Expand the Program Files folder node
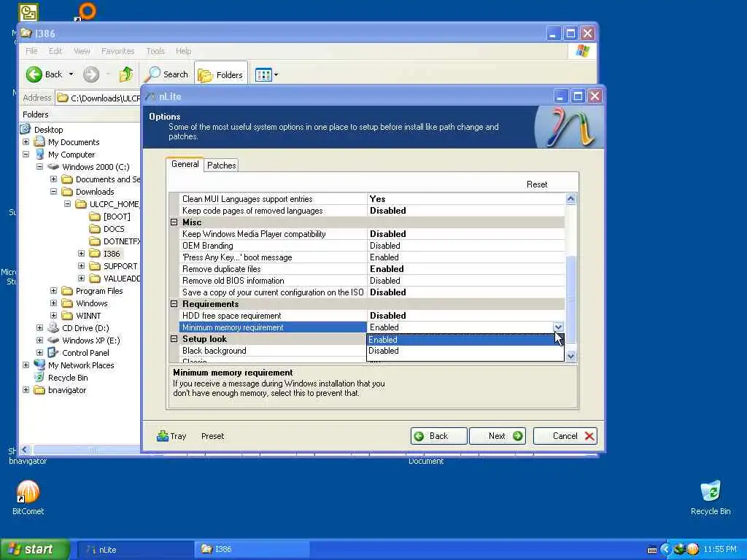This screenshot has height=560, width=747. click(54, 291)
